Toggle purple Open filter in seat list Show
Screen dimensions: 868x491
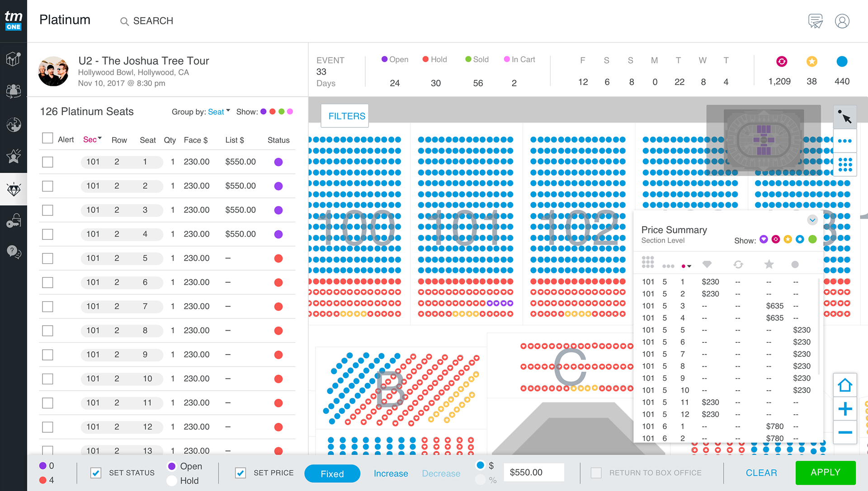[x=264, y=112]
